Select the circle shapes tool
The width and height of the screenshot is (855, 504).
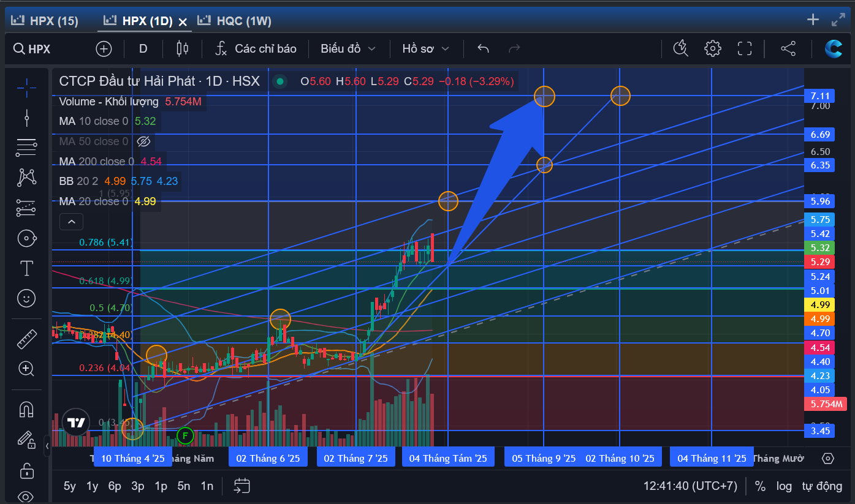tap(26, 238)
